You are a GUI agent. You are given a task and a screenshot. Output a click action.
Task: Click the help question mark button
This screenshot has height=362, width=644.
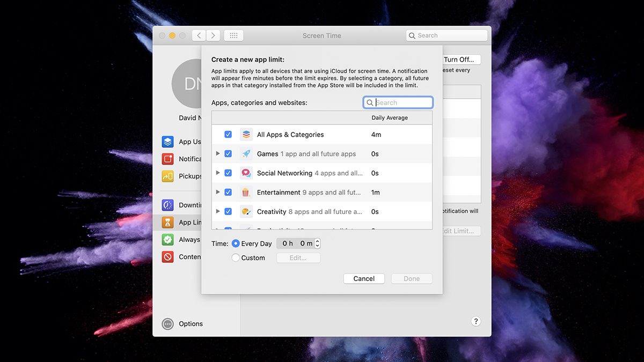(475, 321)
